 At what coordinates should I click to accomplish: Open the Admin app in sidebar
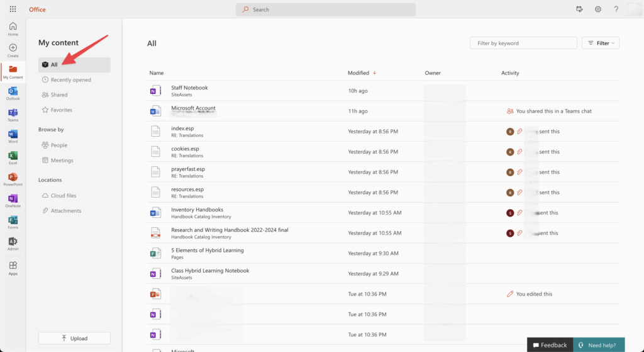point(13,244)
